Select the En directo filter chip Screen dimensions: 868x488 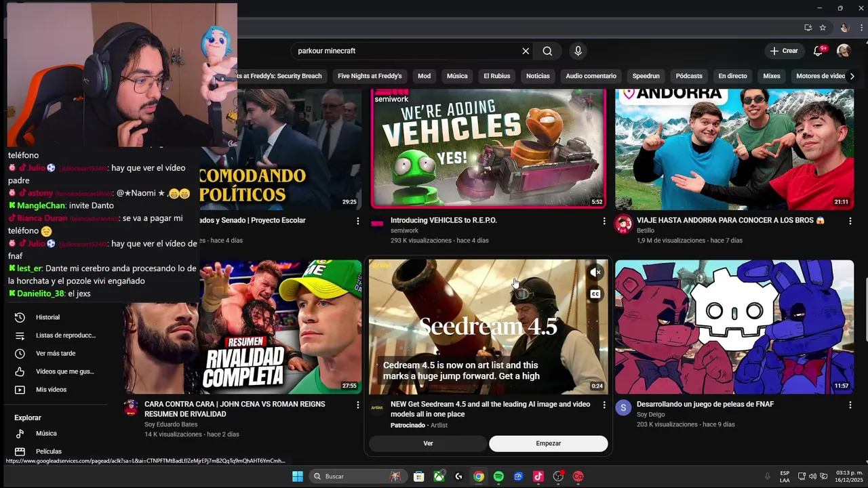733,76
